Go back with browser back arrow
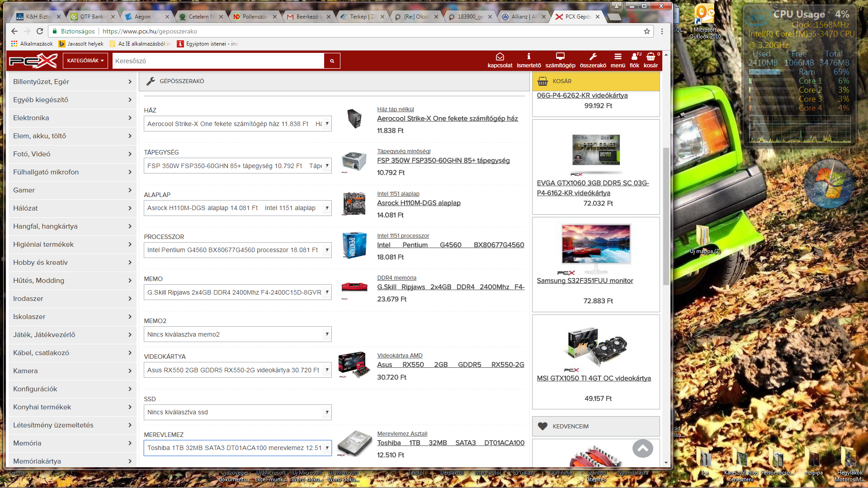 (14, 31)
